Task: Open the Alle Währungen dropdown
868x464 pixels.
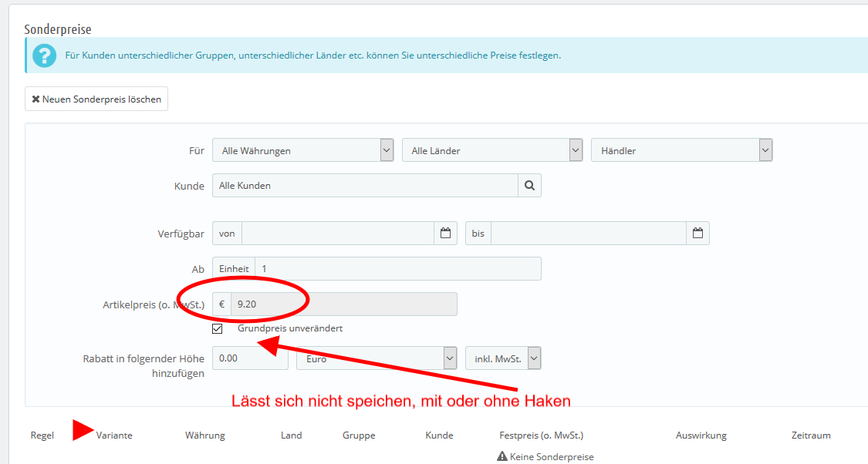Action: [x=303, y=150]
